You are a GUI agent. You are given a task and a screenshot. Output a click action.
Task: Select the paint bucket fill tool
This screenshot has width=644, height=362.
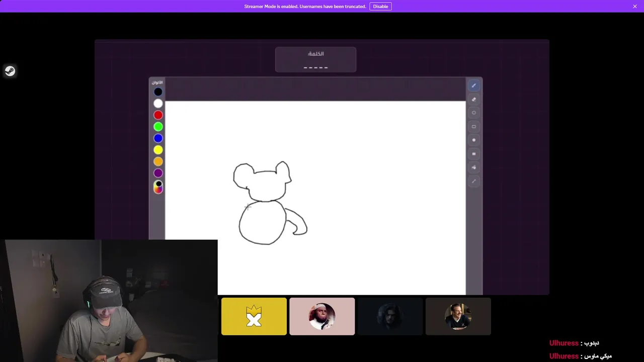point(473,167)
